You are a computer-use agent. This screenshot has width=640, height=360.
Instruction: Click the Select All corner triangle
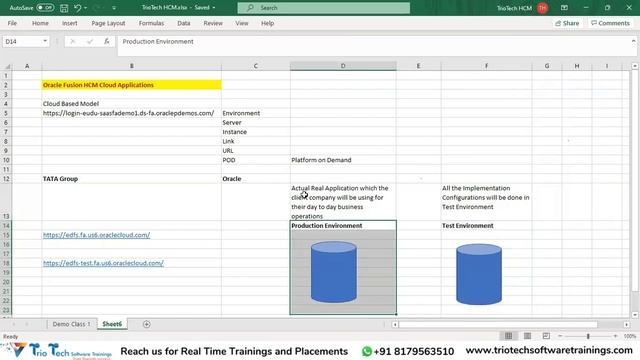7,66
